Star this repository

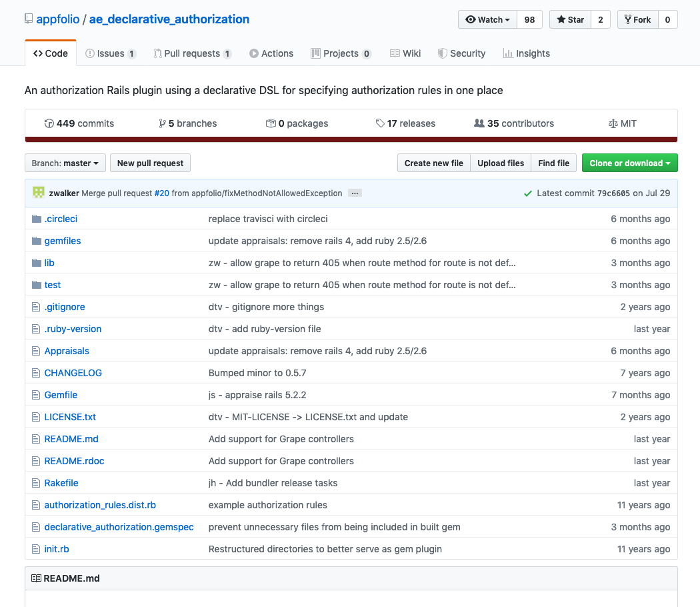pos(571,19)
